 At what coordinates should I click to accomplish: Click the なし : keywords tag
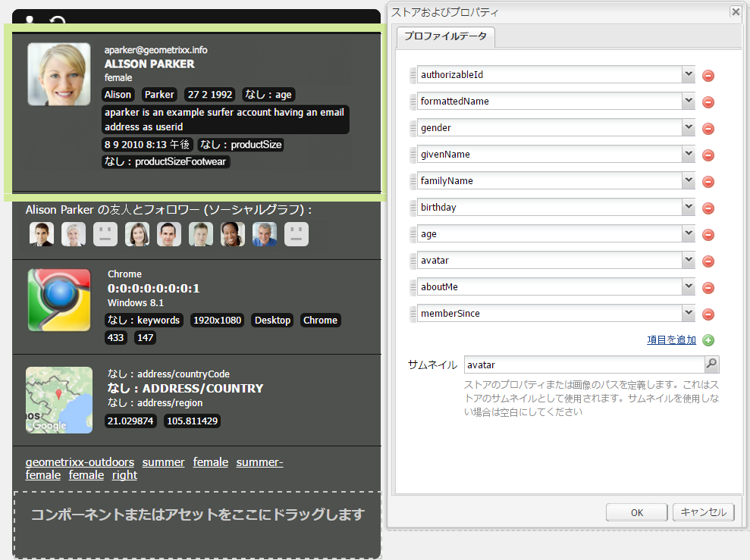click(143, 320)
